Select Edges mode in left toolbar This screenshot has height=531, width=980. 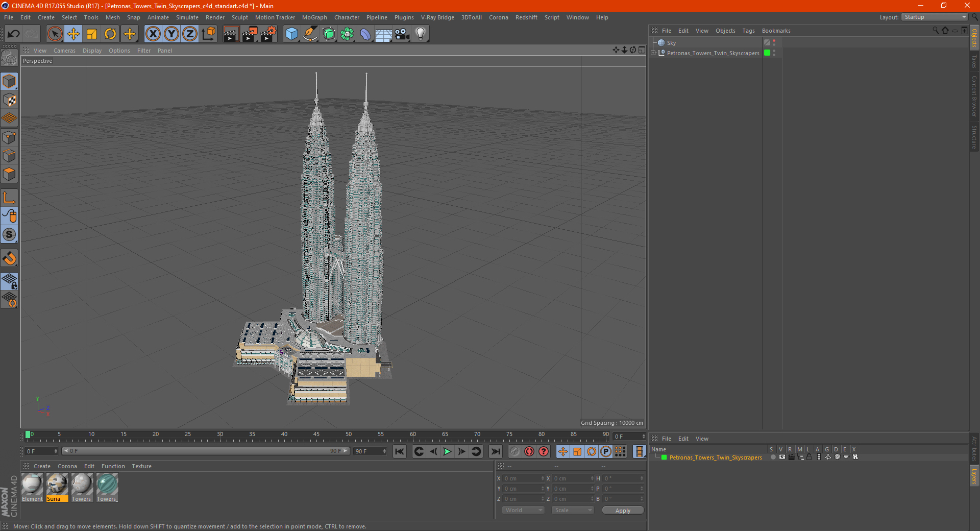click(x=9, y=156)
